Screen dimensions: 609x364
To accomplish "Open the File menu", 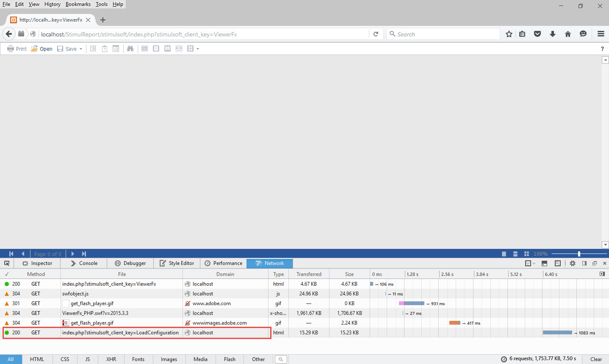I will (6, 4).
